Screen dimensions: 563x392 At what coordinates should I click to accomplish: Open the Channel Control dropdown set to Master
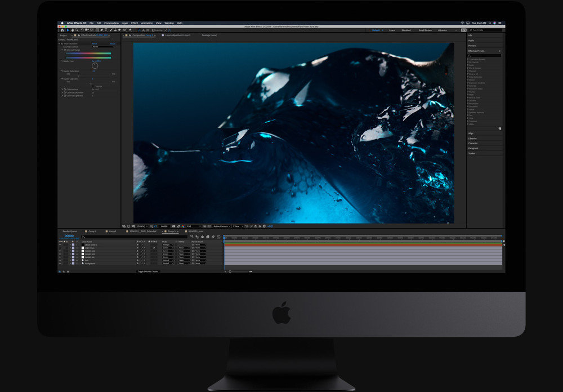tap(103, 47)
